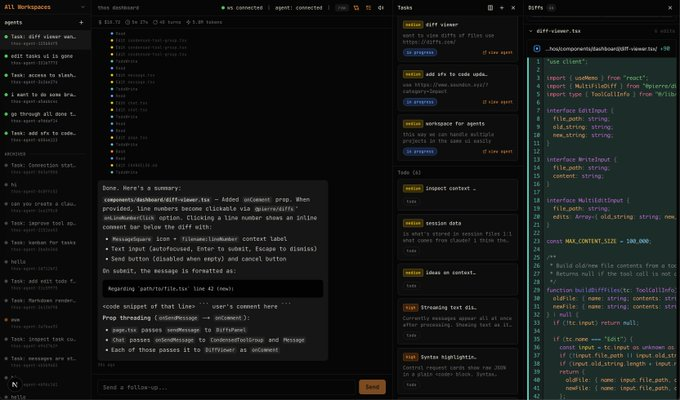Open the 'Task: access to slash..' agent
The image size is (680, 400).
pos(45,79)
